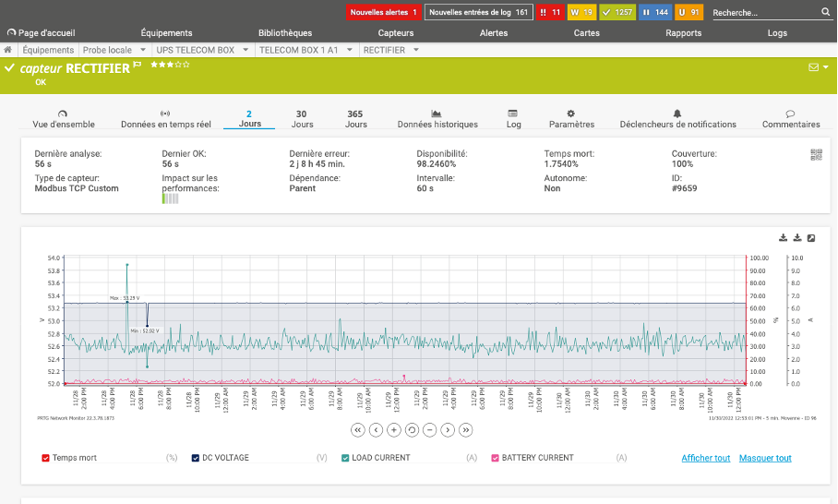Open the envelope dropdown in sensor header
This screenshot has height=504, width=838.
(x=818, y=67)
